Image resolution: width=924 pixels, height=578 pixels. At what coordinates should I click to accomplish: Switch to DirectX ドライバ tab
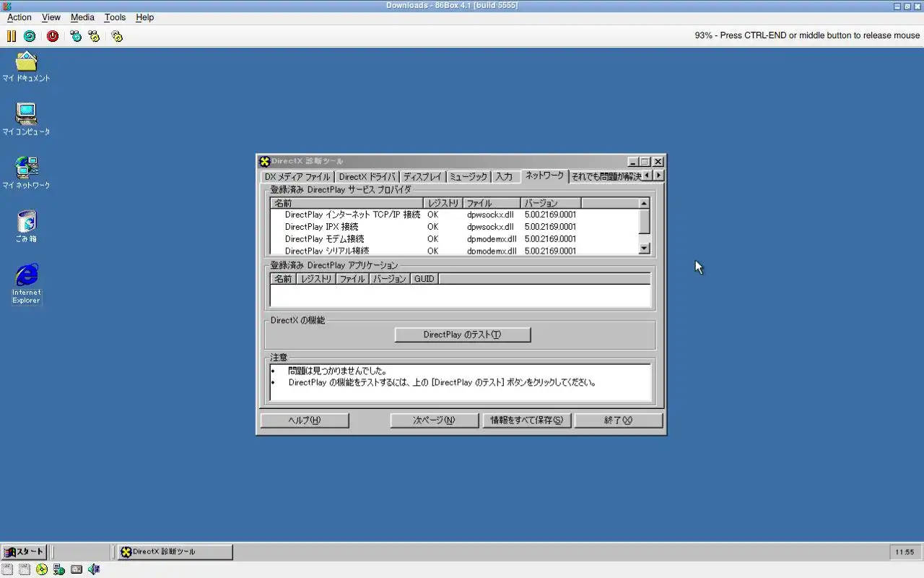(x=367, y=177)
